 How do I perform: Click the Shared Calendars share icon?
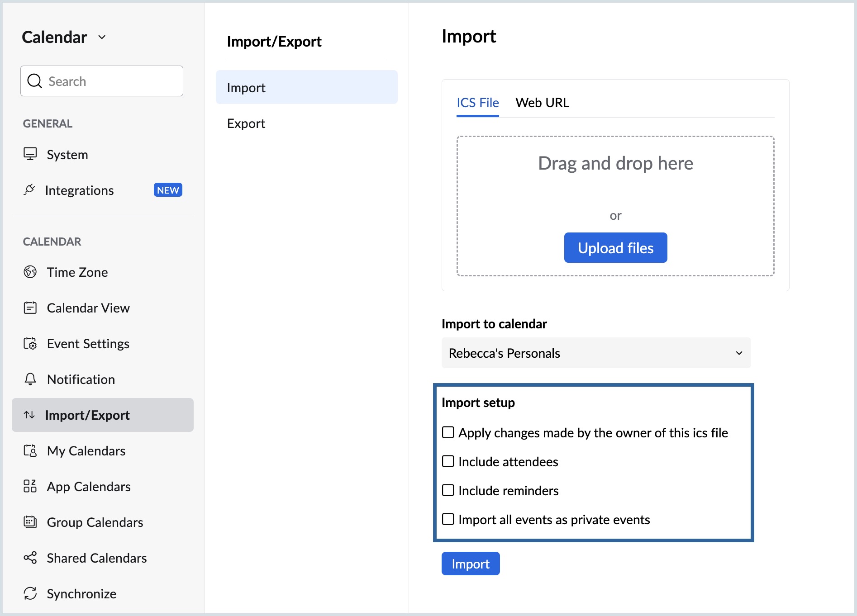(x=30, y=558)
